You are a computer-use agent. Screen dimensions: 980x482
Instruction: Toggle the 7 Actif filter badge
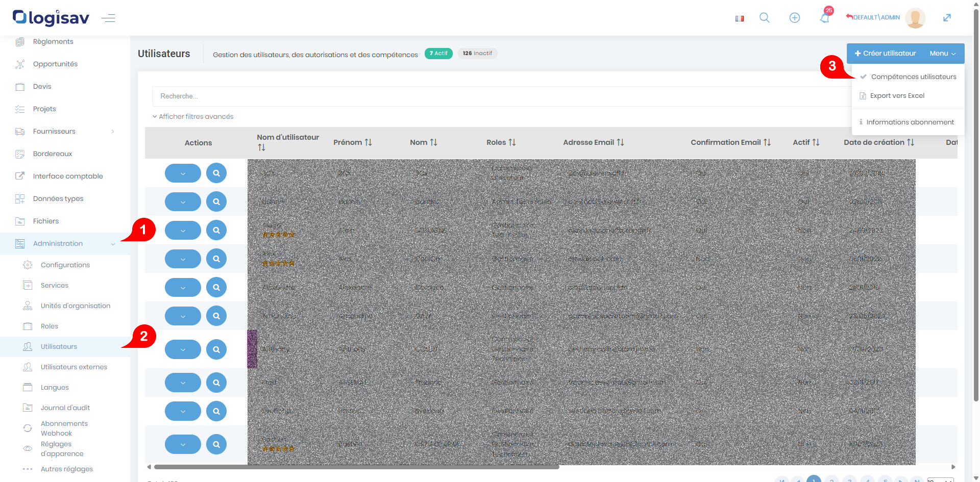click(x=438, y=54)
